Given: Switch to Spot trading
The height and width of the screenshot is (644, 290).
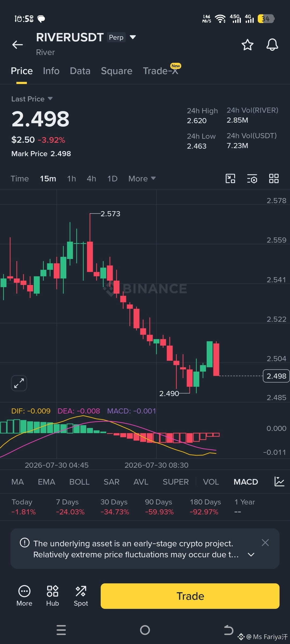Looking at the screenshot, I should click(x=81, y=596).
